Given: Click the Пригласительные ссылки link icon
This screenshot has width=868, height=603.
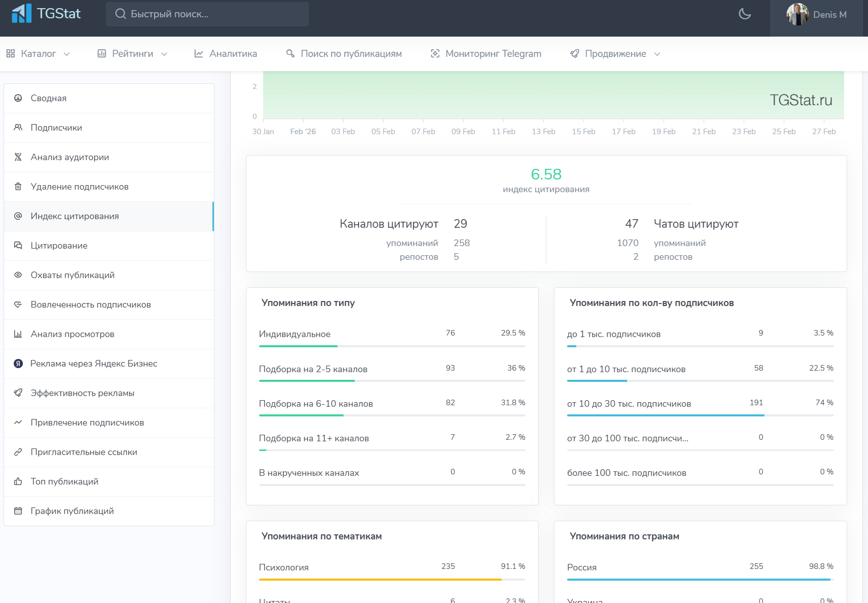Looking at the screenshot, I should point(18,452).
